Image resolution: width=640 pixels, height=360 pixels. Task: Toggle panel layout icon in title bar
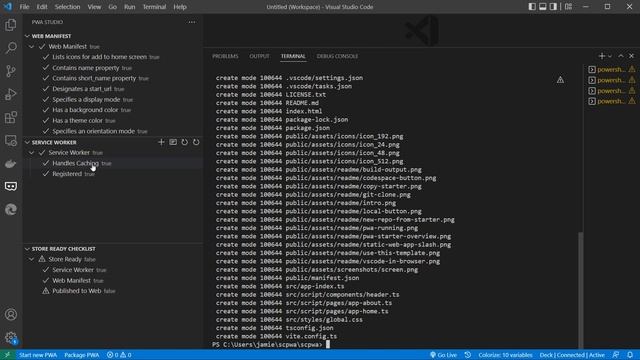coord(542,7)
